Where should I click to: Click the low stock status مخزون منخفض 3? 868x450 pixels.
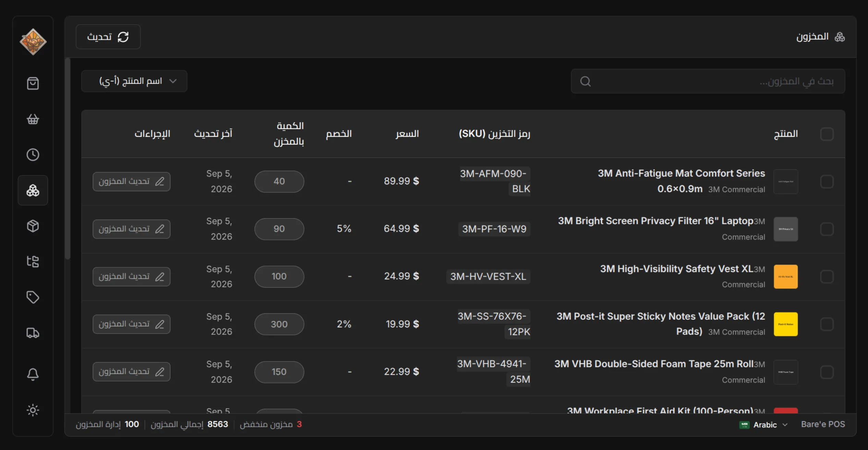271,424
